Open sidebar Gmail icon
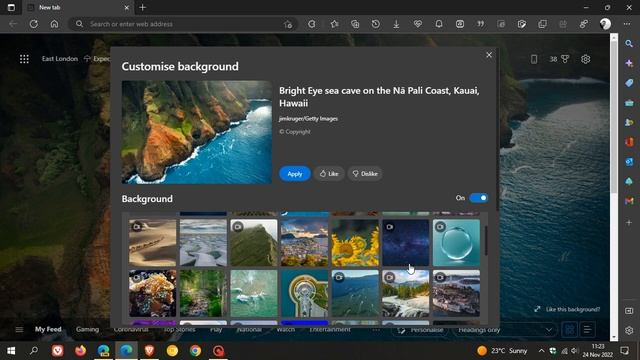The width and height of the screenshot is (640, 360). (x=629, y=201)
